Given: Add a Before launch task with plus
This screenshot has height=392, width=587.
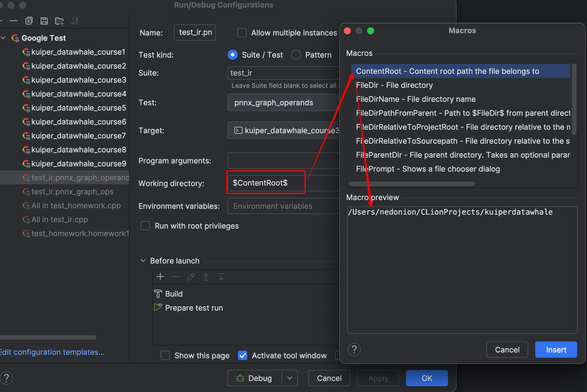Looking at the screenshot, I should click(160, 277).
